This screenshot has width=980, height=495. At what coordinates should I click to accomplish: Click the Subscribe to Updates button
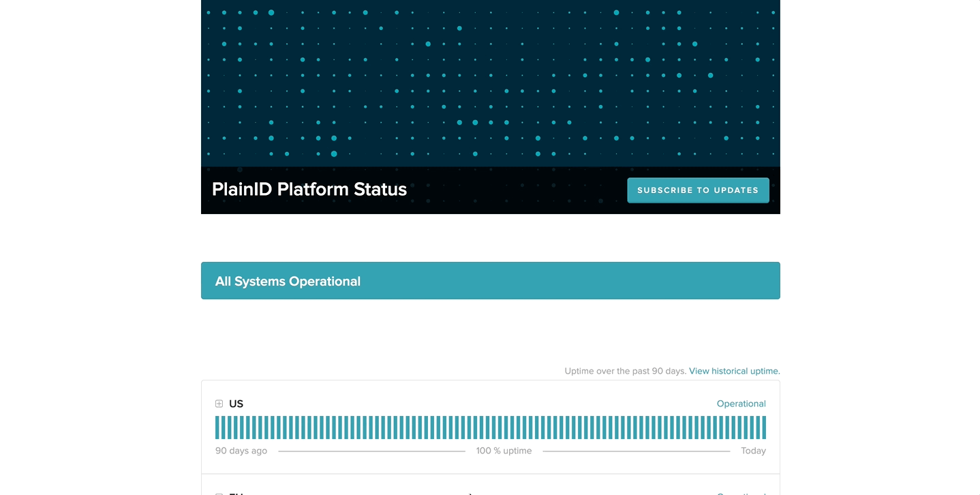tap(698, 190)
